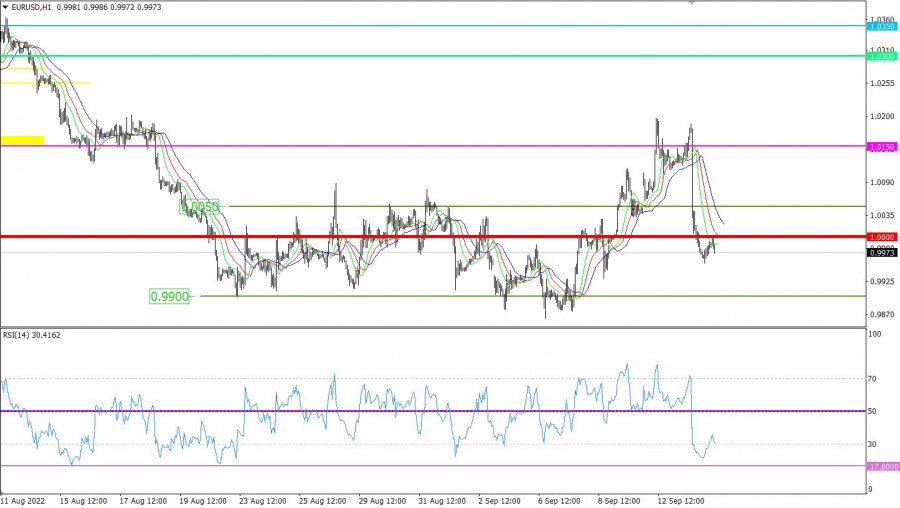900x508 pixels.
Task: Click the purple 17.0000 RSI level tag
Action: coord(881,466)
